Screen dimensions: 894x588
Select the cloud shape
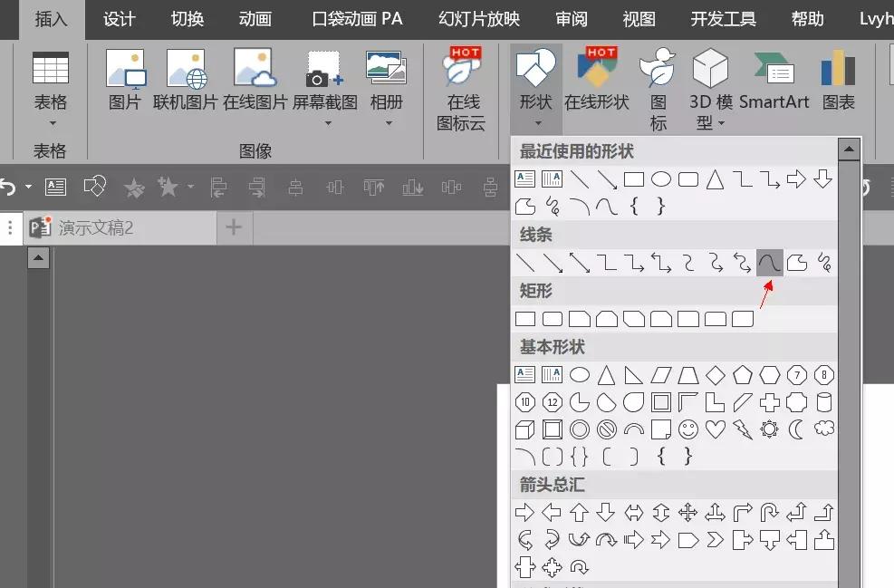point(824,429)
